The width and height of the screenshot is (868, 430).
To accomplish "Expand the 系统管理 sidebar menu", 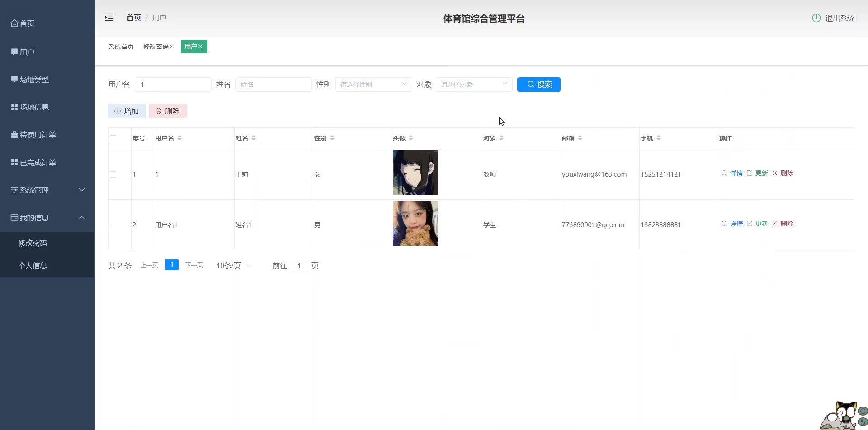I will (47, 190).
